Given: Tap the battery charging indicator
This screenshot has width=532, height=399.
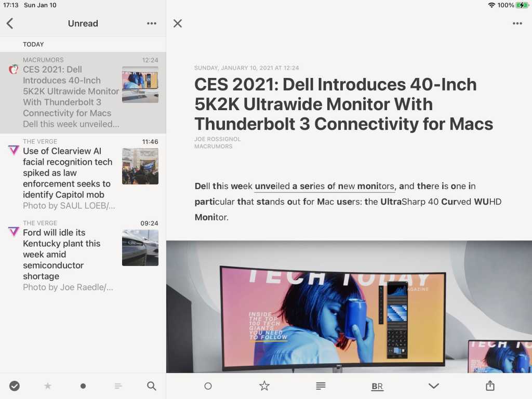Looking at the screenshot, I should 522,5.
